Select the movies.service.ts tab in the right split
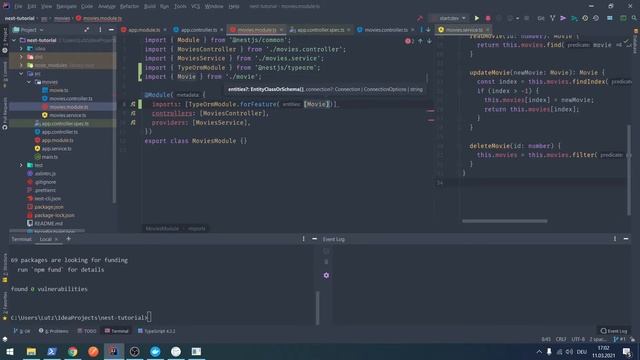Screen dimensions: 640x360 (464, 30)
